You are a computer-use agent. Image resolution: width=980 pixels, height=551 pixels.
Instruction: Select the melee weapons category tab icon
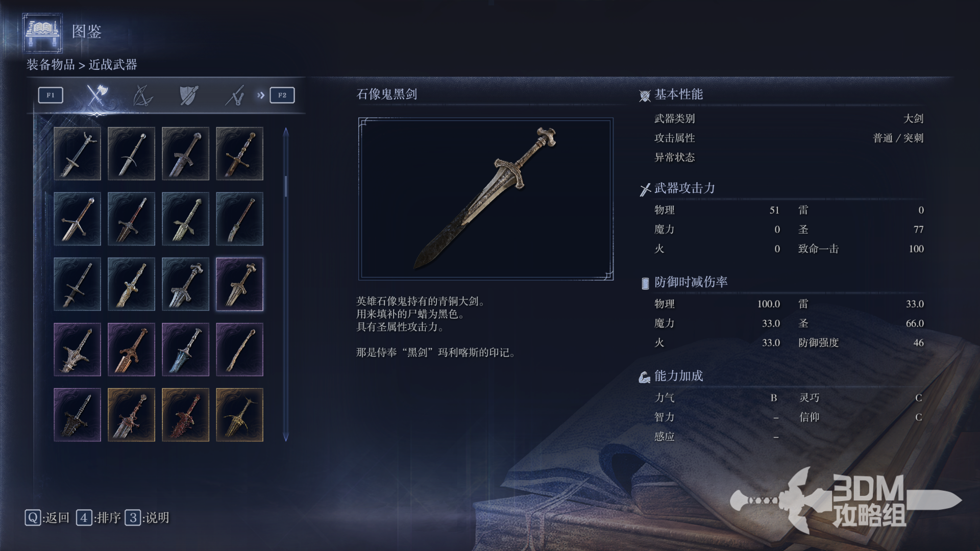click(97, 95)
